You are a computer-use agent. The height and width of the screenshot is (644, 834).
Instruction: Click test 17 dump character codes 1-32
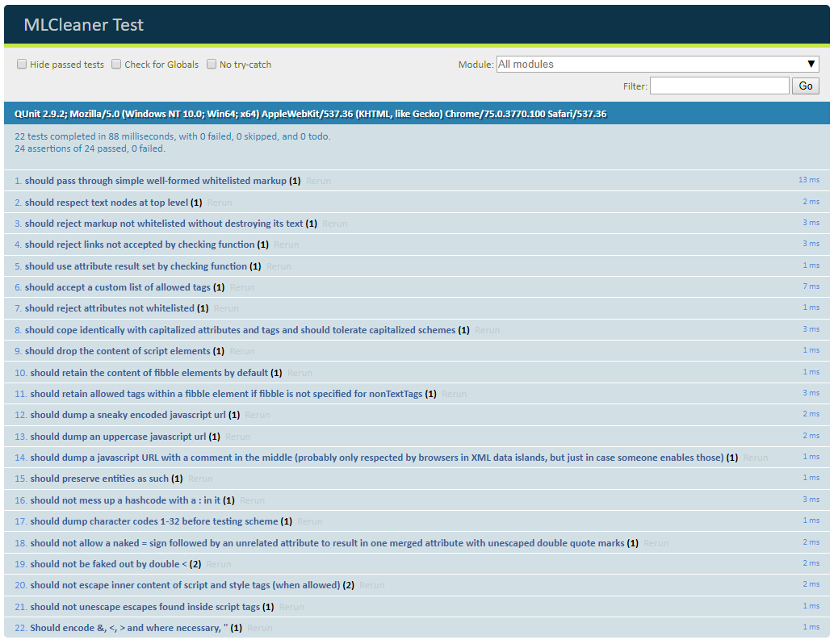point(154,521)
